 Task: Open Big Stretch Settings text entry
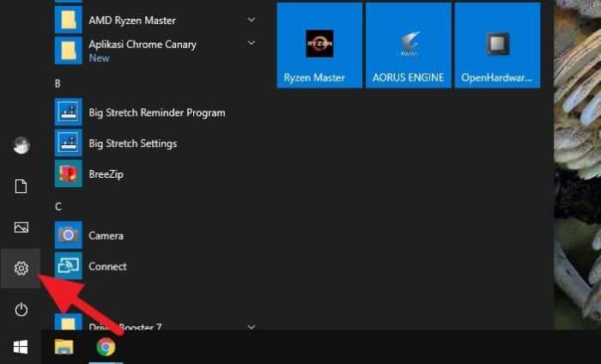[x=133, y=143]
